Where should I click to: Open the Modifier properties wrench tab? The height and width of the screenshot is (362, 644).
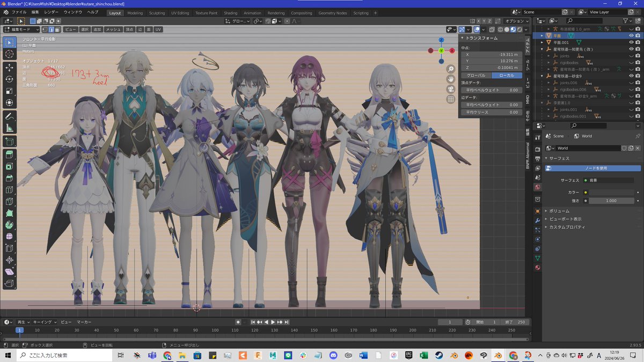(537, 220)
